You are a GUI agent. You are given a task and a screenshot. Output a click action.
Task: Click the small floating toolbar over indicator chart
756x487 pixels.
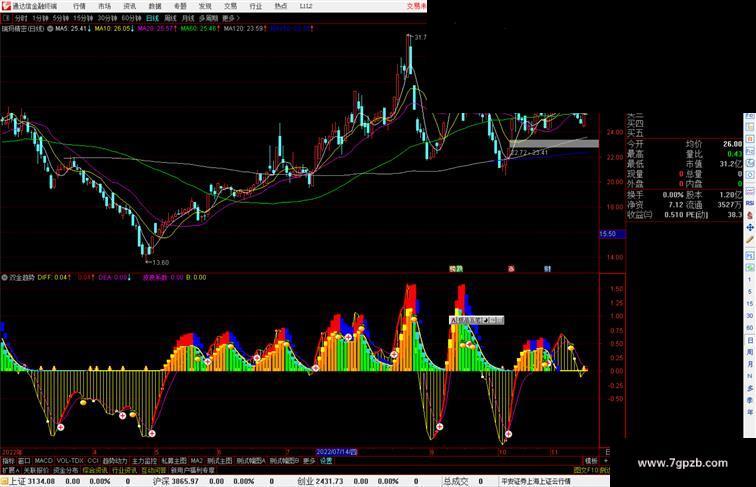pyautogui.click(x=476, y=320)
